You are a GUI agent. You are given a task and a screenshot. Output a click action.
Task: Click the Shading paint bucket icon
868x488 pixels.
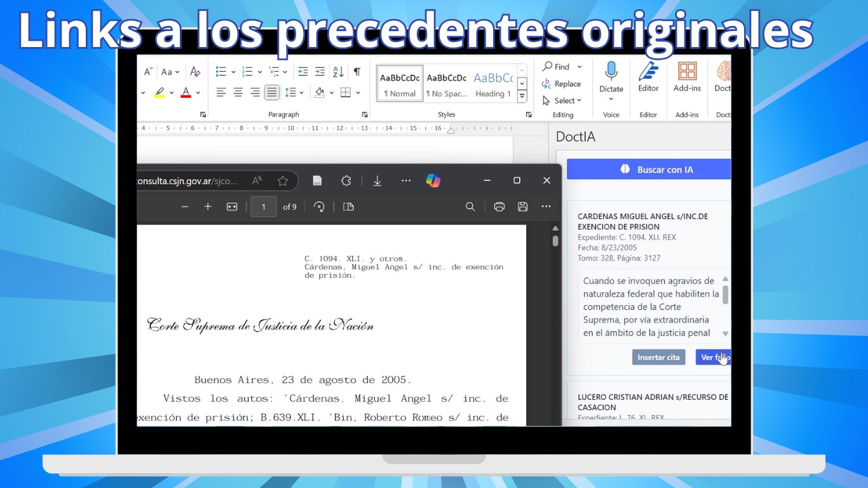[x=320, y=93]
